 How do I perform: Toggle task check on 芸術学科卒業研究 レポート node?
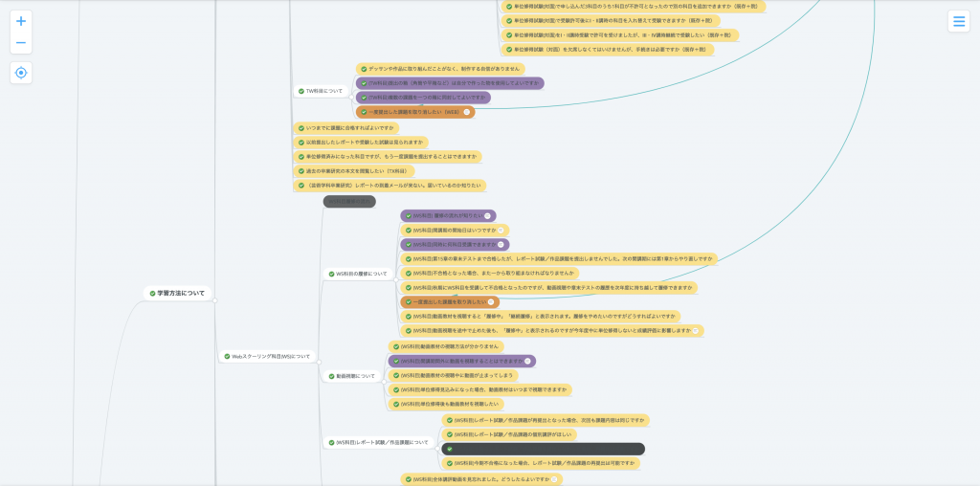tap(301, 186)
